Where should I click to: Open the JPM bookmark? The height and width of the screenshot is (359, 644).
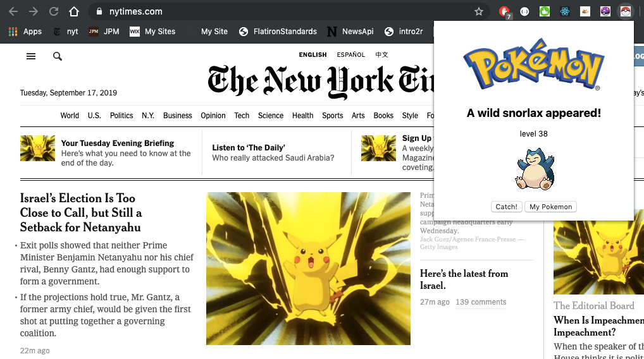pyautogui.click(x=104, y=32)
